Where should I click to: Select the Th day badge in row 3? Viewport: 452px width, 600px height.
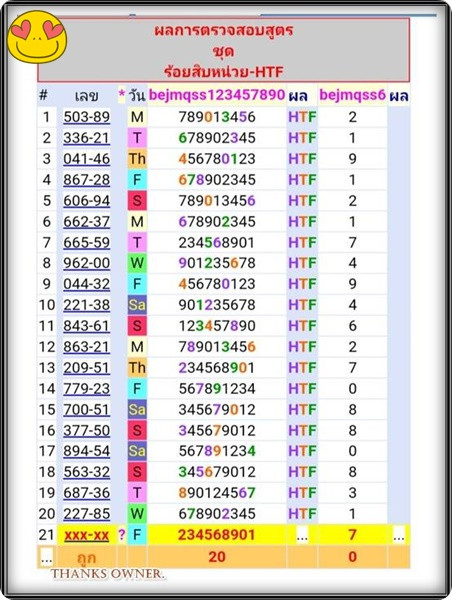tap(137, 159)
